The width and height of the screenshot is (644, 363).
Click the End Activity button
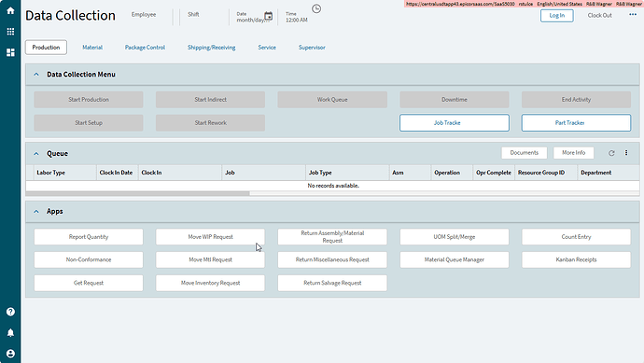point(576,100)
